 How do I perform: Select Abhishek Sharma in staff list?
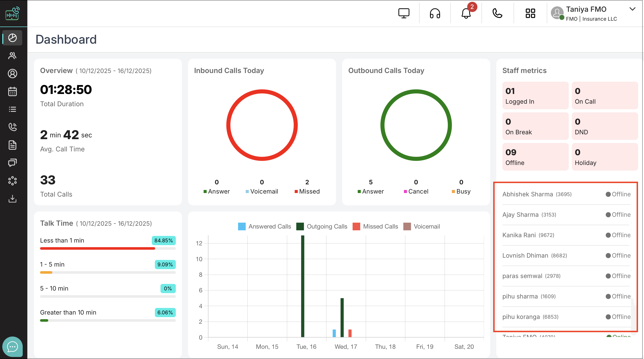click(x=527, y=194)
